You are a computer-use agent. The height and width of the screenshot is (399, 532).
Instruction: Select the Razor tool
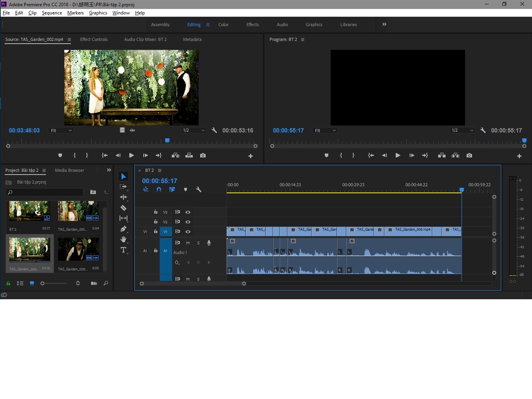(x=123, y=208)
